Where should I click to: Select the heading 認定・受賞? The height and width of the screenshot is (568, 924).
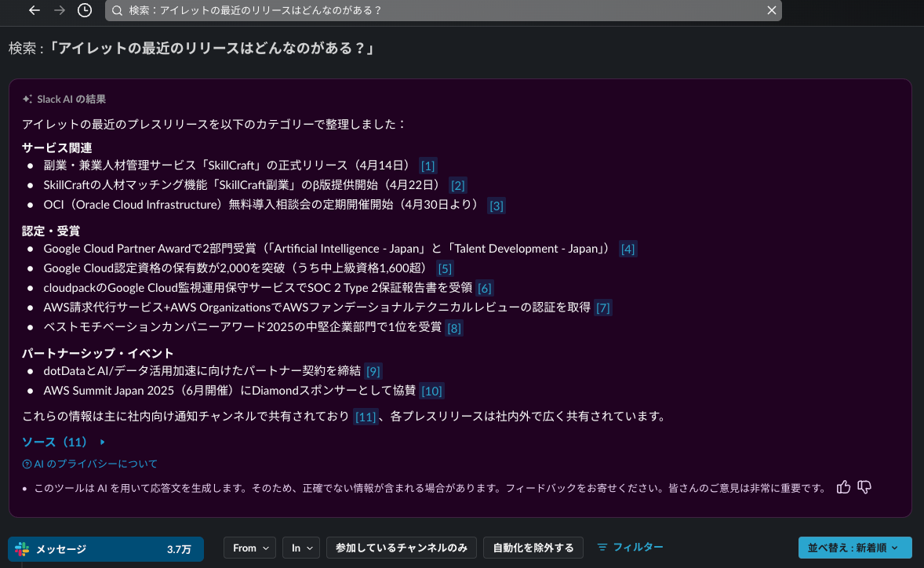[x=51, y=231]
